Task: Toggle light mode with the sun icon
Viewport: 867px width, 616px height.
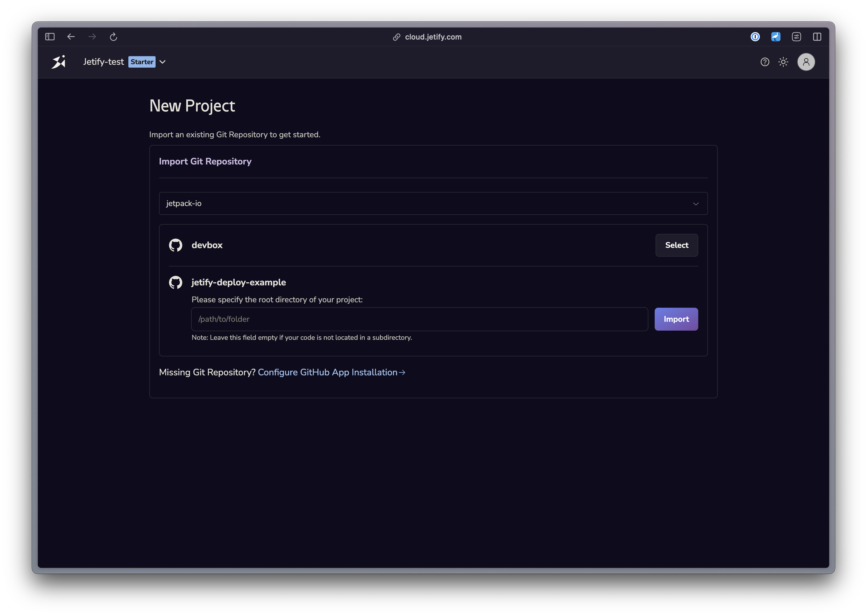Action: pyautogui.click(x=783, y=62)
